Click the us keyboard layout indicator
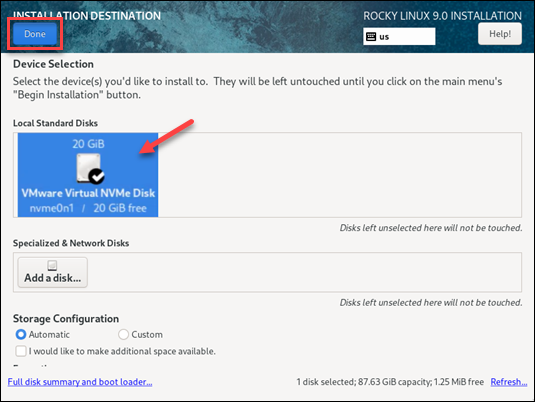Viewport: 535px width, 402px height. (399, 37)
